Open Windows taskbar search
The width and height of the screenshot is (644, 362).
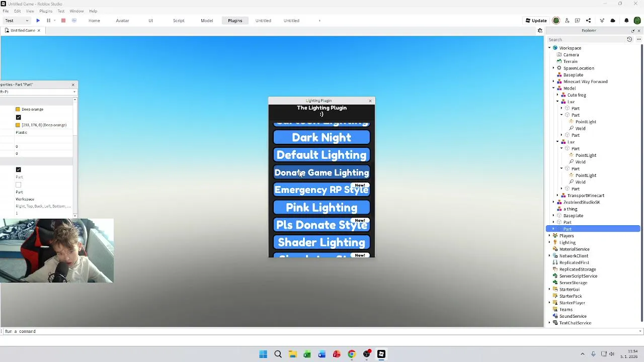pyautogui.click(x=278, y=354)
